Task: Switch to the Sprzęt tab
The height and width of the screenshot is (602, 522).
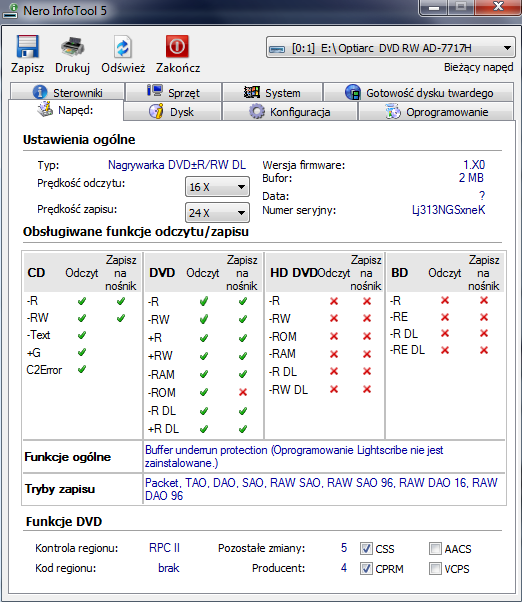Action: pyautogui.click(x=173, y=92)
